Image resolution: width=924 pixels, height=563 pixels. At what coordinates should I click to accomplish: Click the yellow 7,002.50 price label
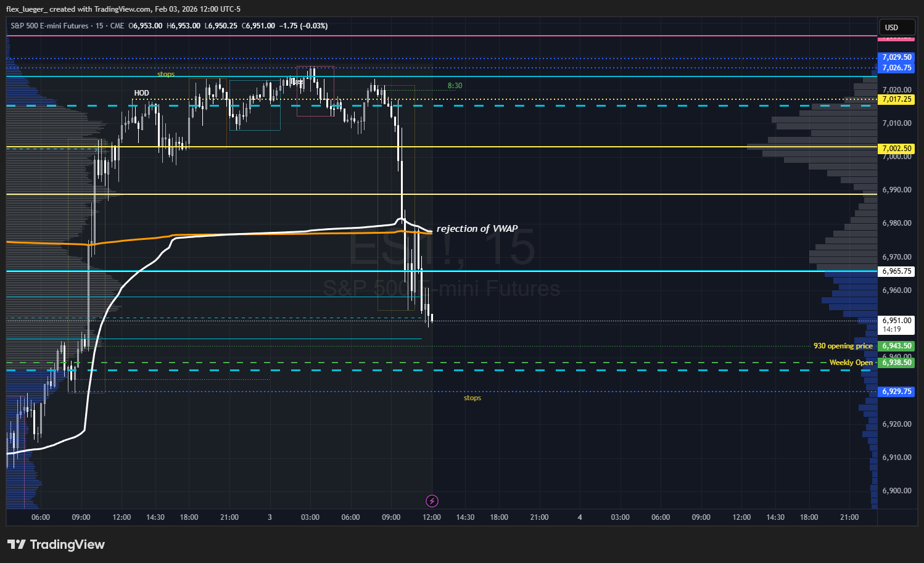click(896, 149)
